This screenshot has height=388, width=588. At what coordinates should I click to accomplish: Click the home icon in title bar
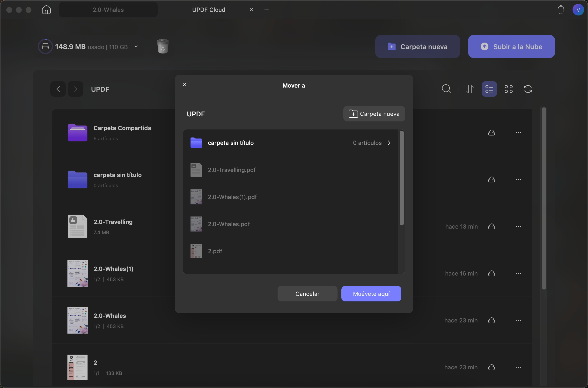tap(46, 10)
